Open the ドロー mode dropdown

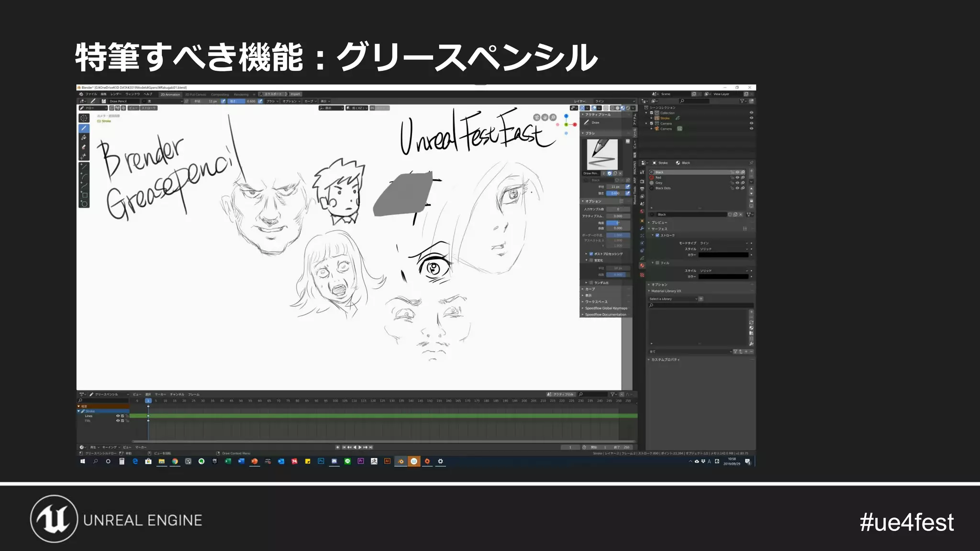coord(93,108)
